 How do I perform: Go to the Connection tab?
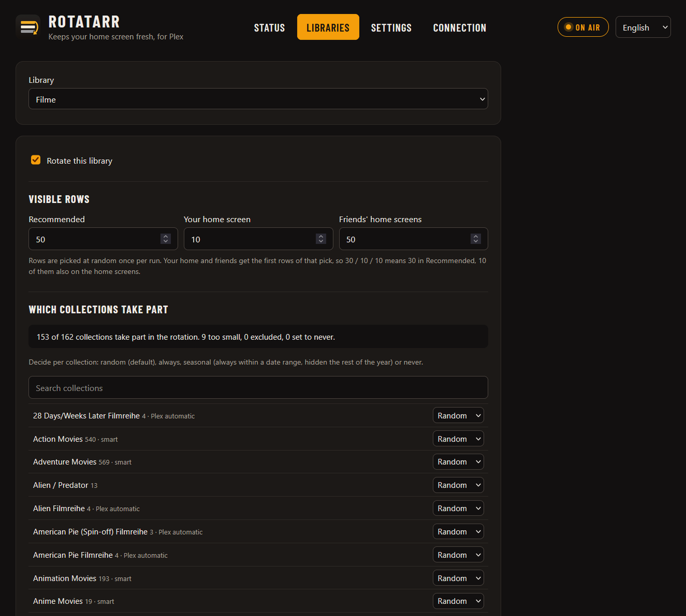(x=460, y=27)
